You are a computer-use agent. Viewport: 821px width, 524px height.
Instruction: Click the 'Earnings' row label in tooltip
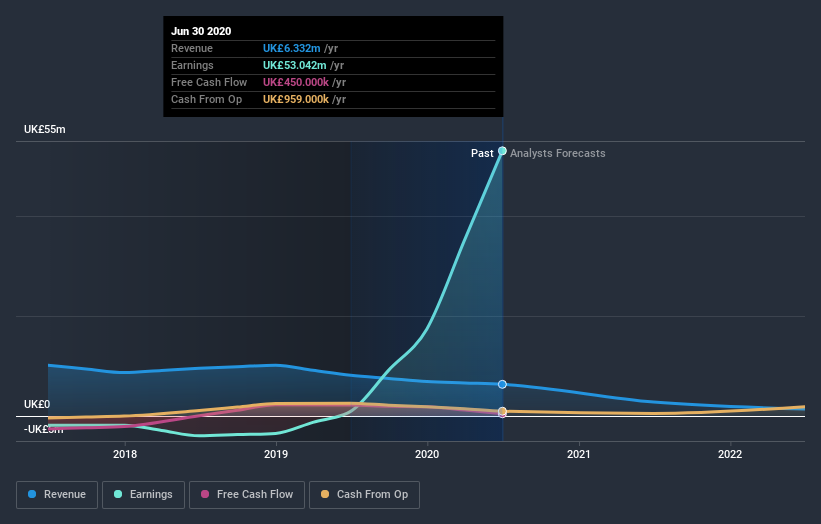[x=192, y=65]
